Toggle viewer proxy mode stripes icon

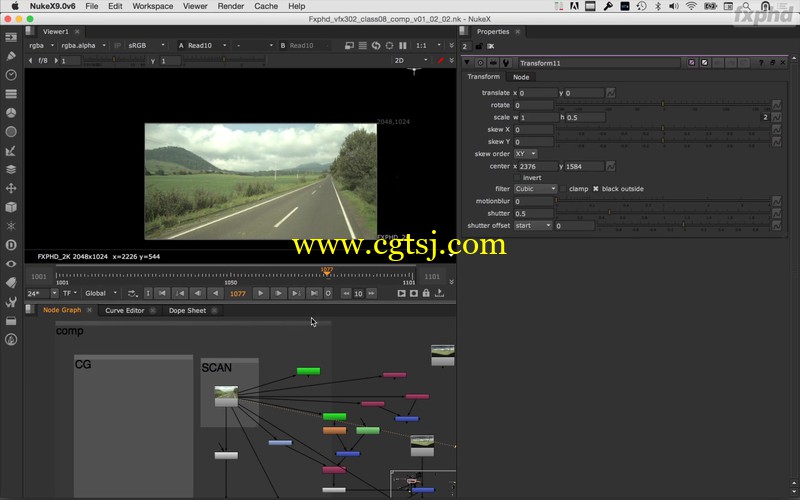[362, 45]
